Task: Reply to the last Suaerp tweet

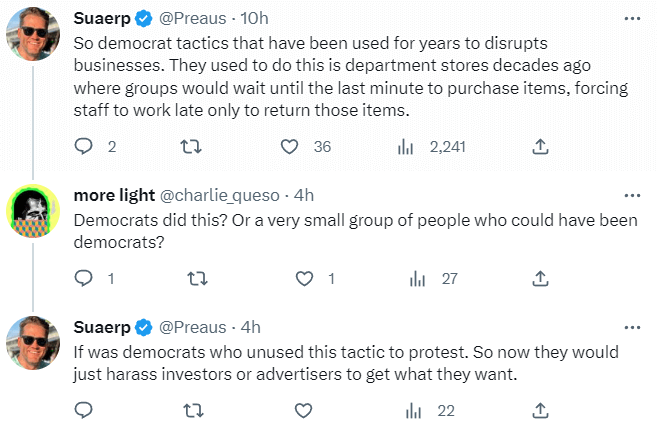Action: (x=83, y=410)
